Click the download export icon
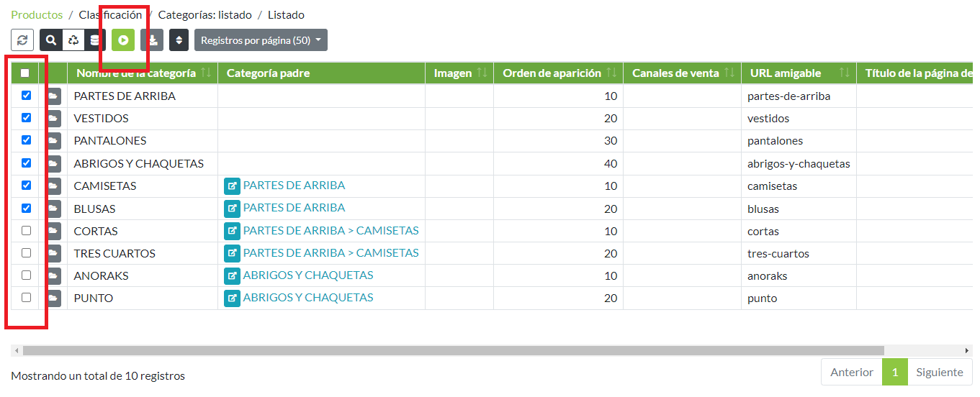980x397 pixels. [153, 40]
